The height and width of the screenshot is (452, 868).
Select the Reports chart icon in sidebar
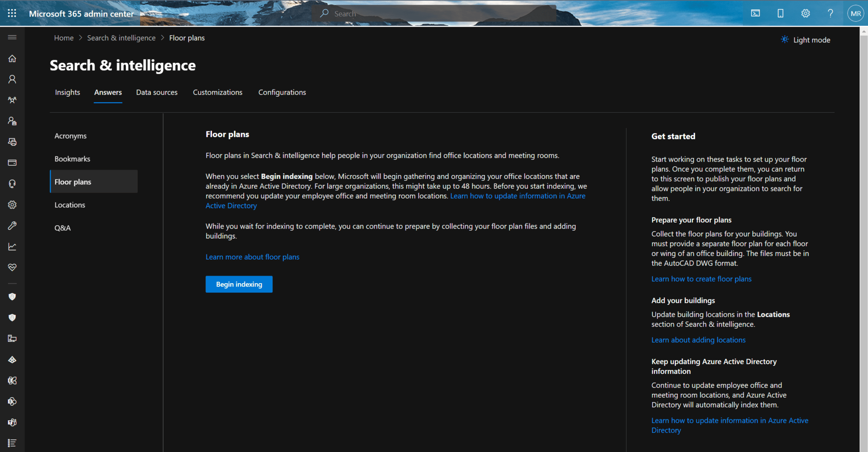[12, 246]
